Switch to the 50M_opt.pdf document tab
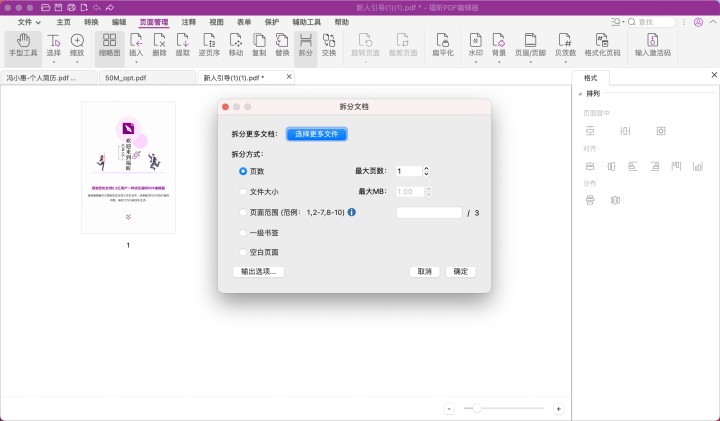720x421 pixels. pyautogui.click(x=128, y=76)
